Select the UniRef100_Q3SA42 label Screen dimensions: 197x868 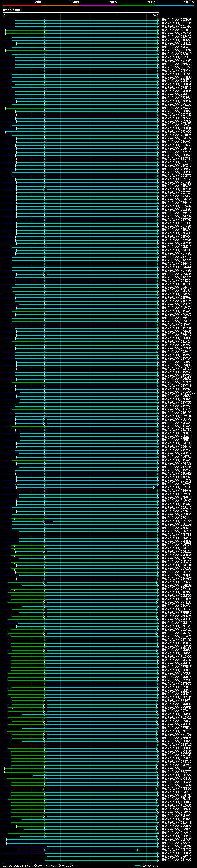point(177,54)
